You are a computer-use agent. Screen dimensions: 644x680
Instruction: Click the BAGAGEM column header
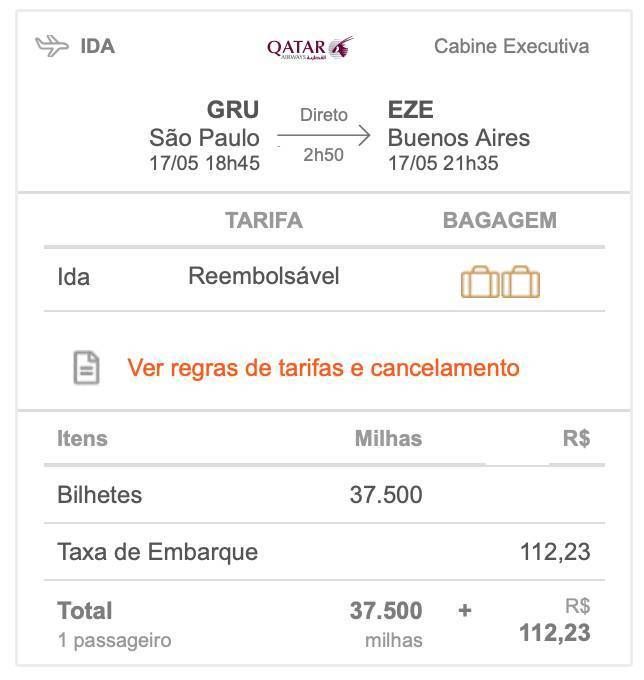[500, 220]
